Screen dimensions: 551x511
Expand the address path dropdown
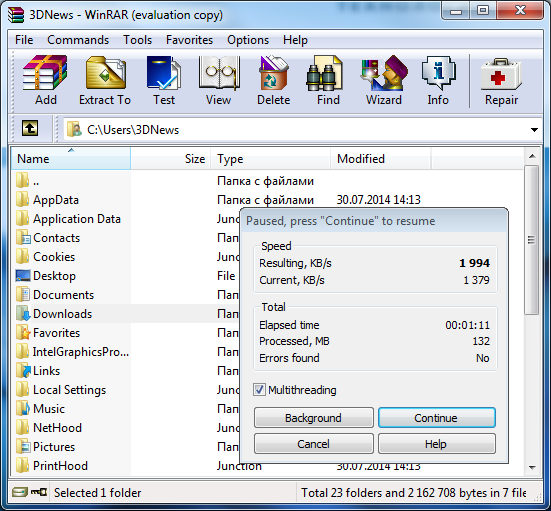(x=534, y=130)
